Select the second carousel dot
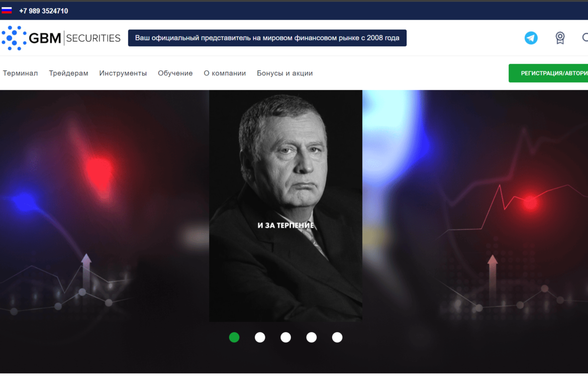The height and width of the screenshot is (382, 588). click(x=260, y=337)
